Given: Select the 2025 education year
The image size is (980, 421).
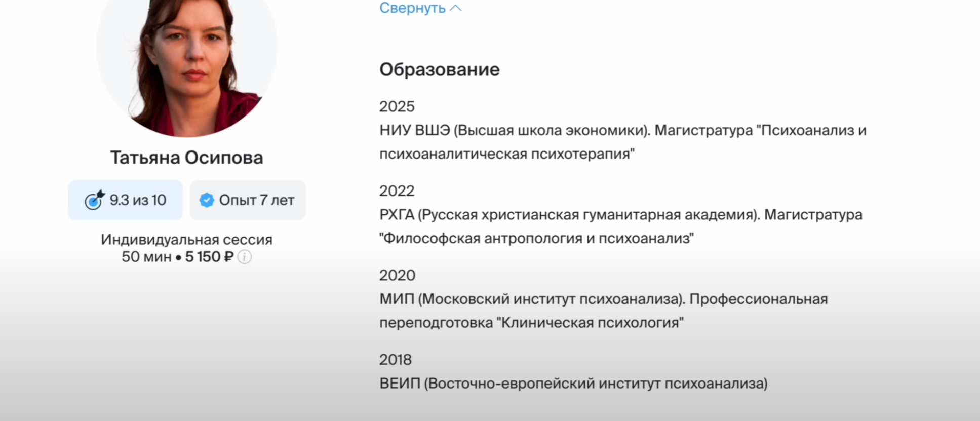Looking at the screenshot, I should point(397,106).
